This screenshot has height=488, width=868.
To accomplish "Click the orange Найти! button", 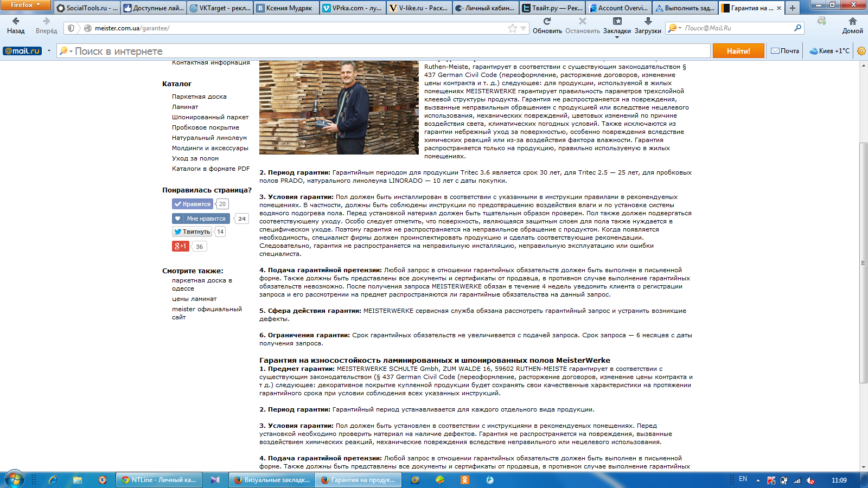I will coord(738,51).
